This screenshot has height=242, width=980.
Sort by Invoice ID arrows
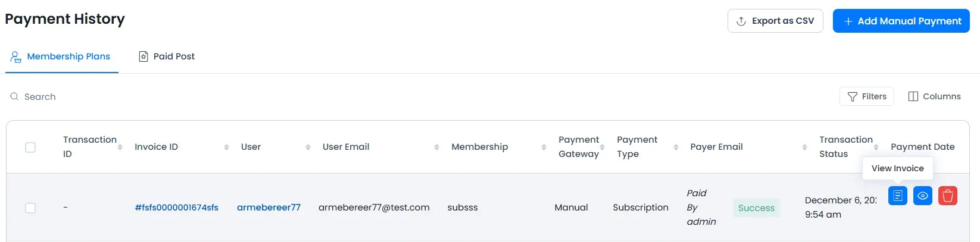pos(226,147)
